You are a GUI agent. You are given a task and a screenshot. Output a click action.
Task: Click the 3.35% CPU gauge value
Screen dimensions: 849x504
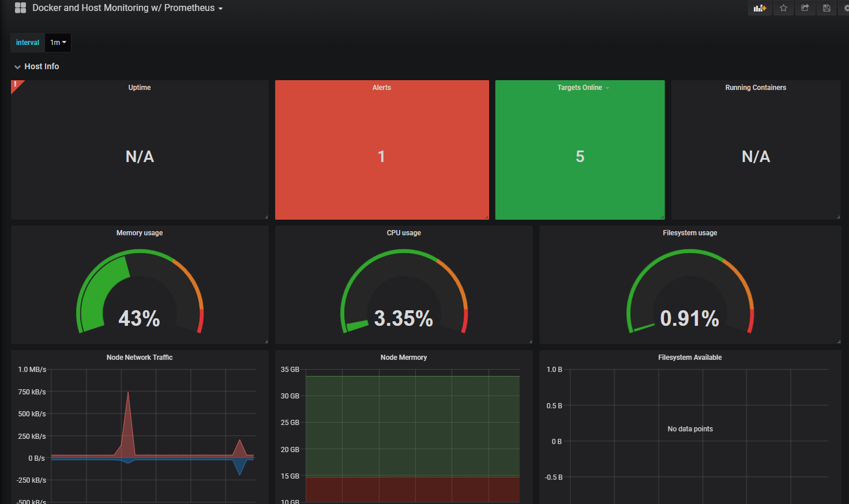[x=404, y=318]
